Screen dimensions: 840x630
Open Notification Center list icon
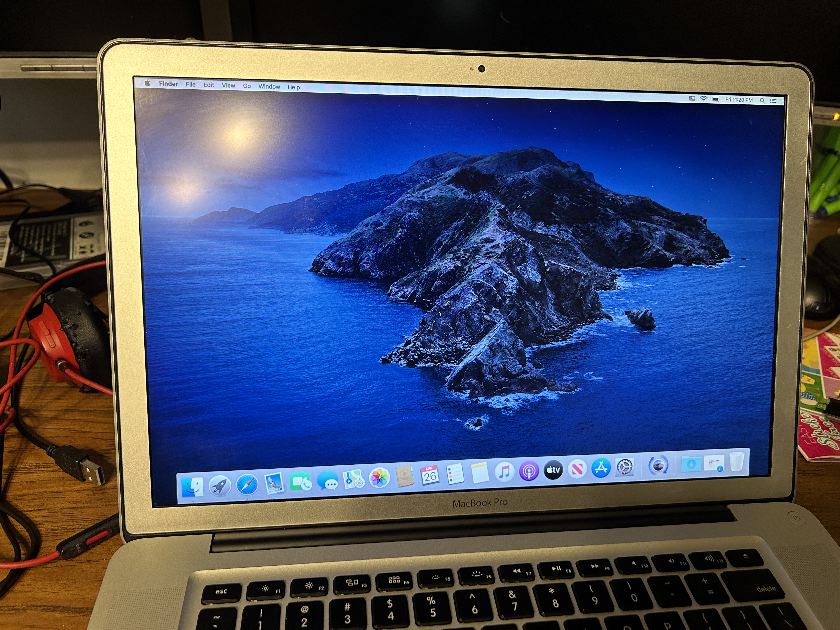pyautogui.click(x=773, y=101)
